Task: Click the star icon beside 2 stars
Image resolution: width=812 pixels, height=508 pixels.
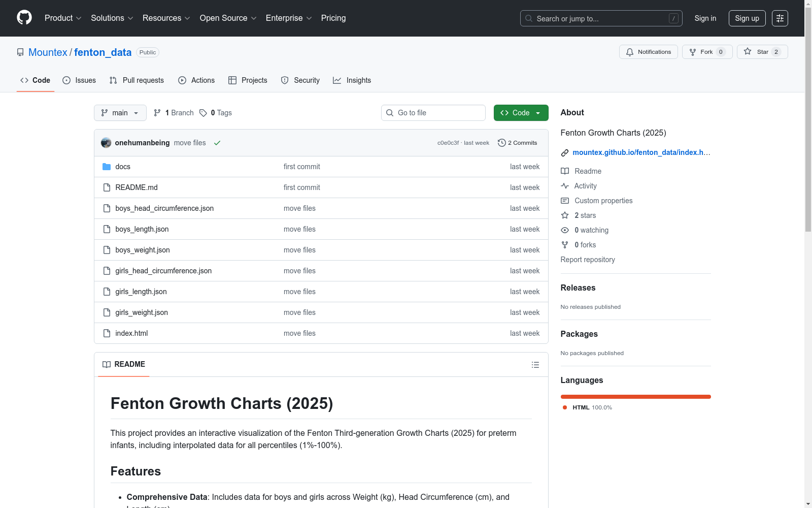Action: (x=565, y=215)
